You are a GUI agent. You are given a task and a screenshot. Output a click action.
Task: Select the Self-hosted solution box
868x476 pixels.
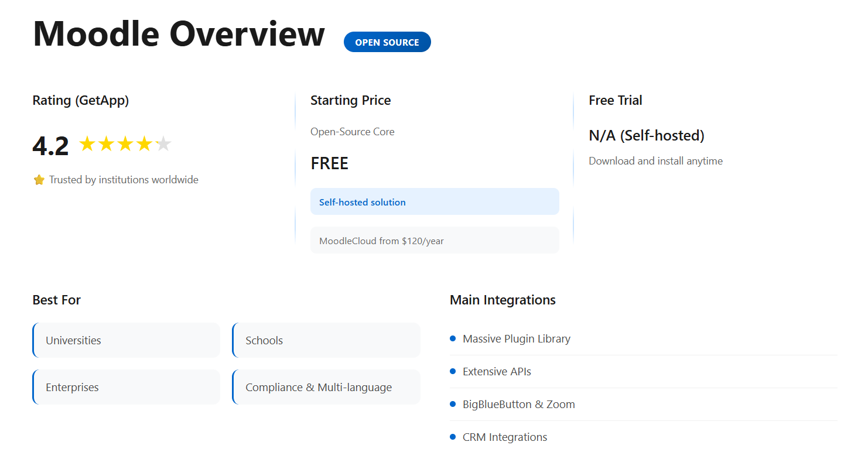[435, 201]
